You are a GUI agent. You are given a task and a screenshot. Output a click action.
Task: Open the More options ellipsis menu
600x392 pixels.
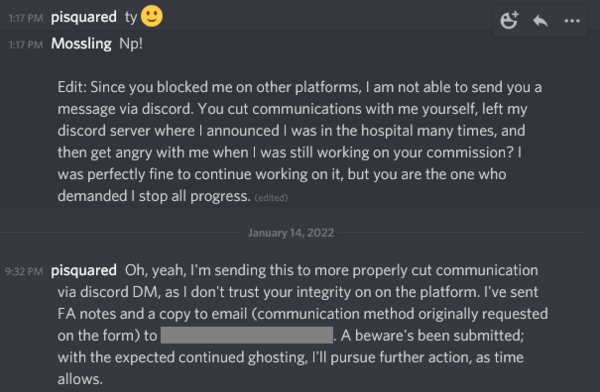(572, 21)
